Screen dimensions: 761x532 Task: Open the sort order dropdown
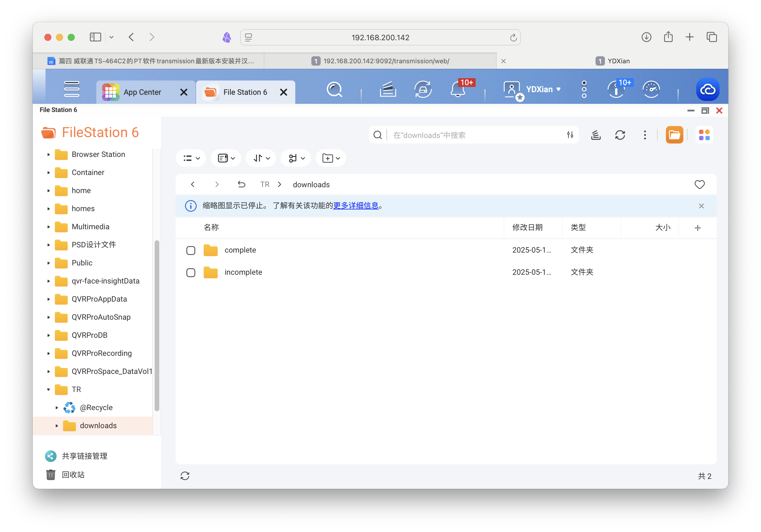261,158
